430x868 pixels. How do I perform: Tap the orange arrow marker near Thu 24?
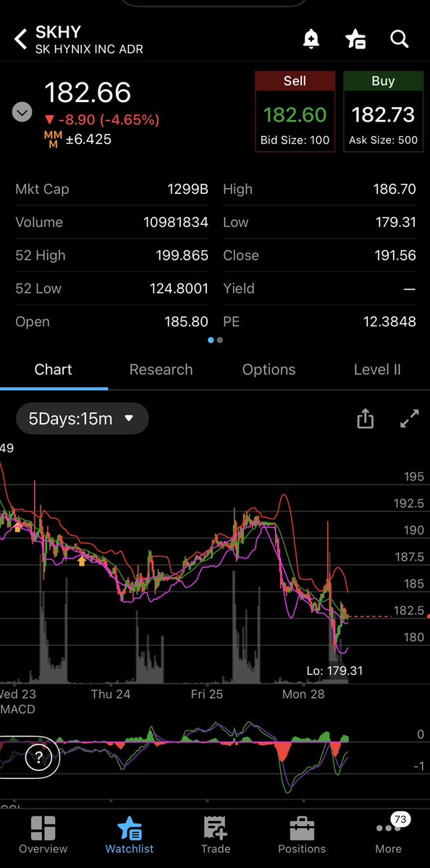pyautogui.click(x=82, y=560)
